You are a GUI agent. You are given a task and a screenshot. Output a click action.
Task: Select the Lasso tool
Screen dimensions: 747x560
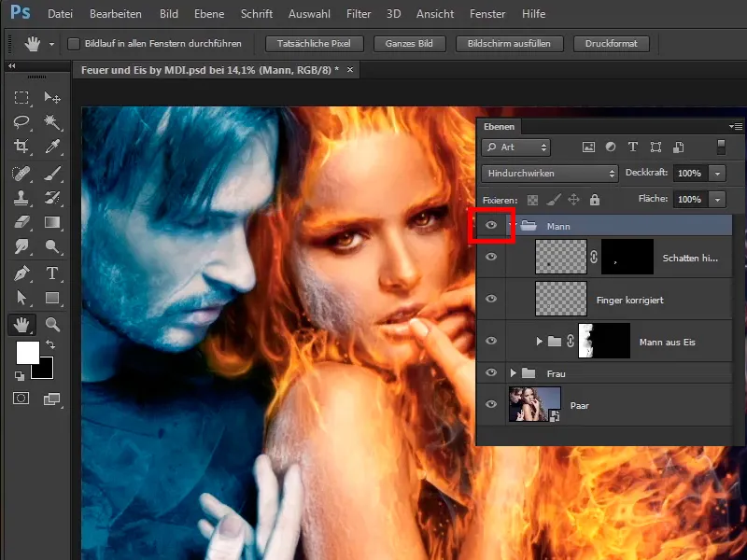pos(21,122)
